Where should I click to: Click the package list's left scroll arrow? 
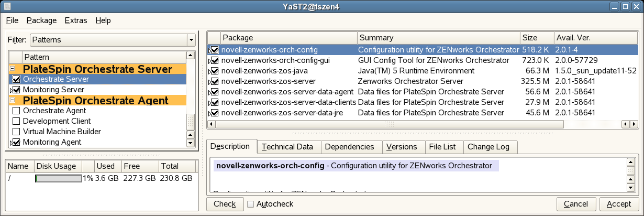point(212,124)
